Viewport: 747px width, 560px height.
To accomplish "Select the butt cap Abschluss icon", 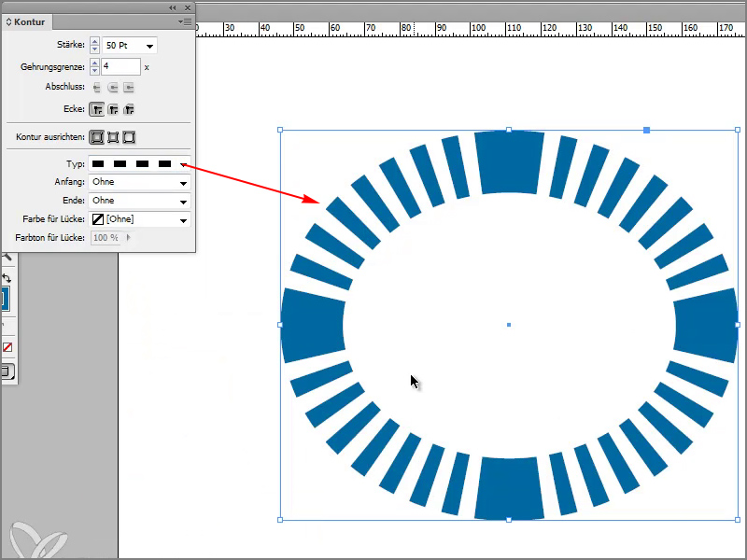I will (97, 87).
